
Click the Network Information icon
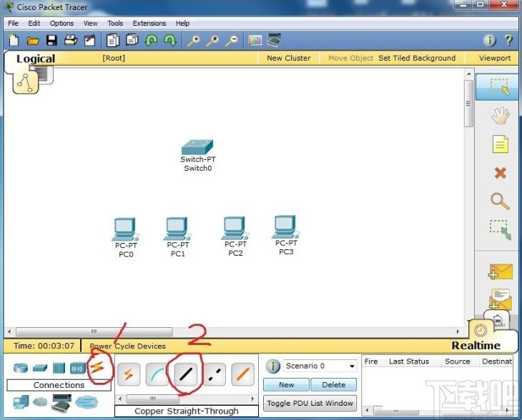point(489,41)
